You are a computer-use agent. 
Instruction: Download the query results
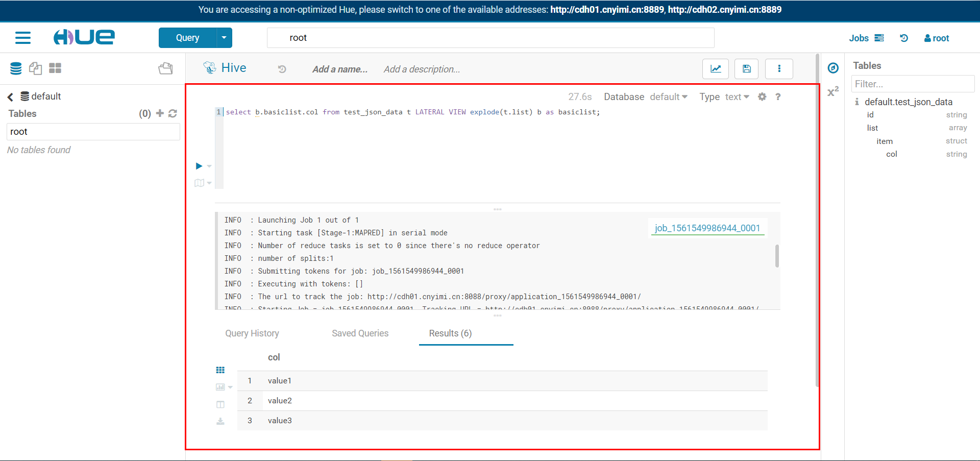tap(220, 421)
